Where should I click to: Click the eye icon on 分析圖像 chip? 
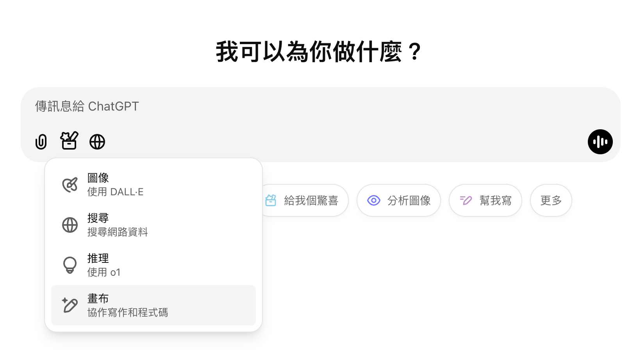point(374,200)
